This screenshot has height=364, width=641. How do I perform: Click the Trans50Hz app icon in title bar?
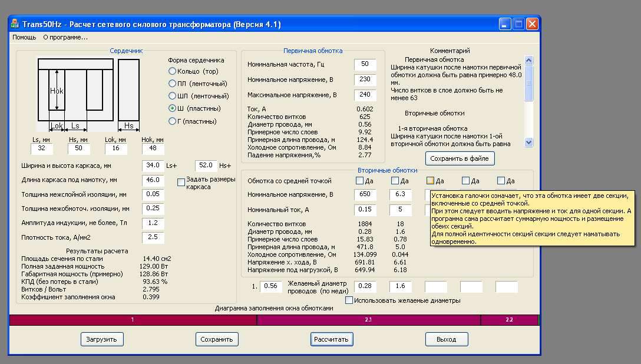[15, 24]
